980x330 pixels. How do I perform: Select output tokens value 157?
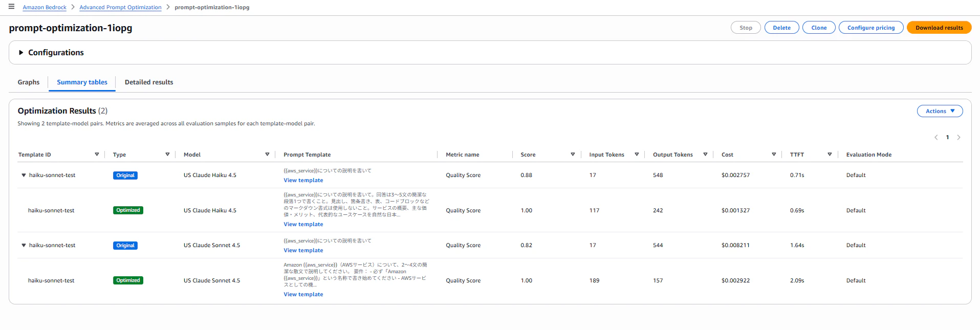(x=658, y=281)
